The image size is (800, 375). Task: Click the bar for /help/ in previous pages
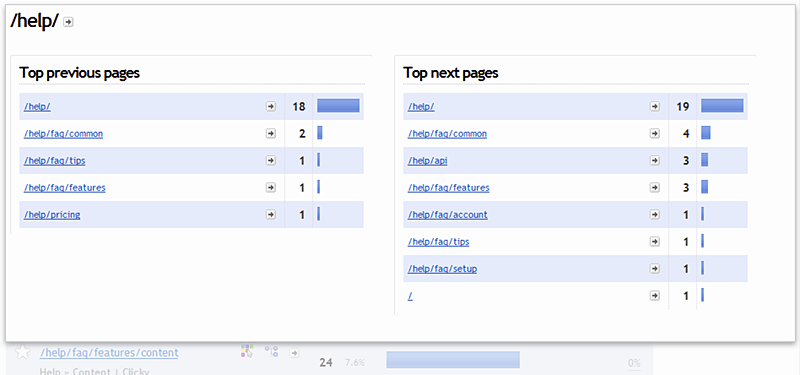coord(338,106)
